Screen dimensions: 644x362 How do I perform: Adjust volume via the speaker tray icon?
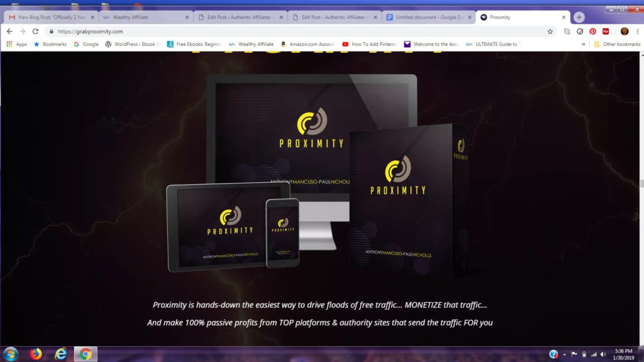[603, 354]
